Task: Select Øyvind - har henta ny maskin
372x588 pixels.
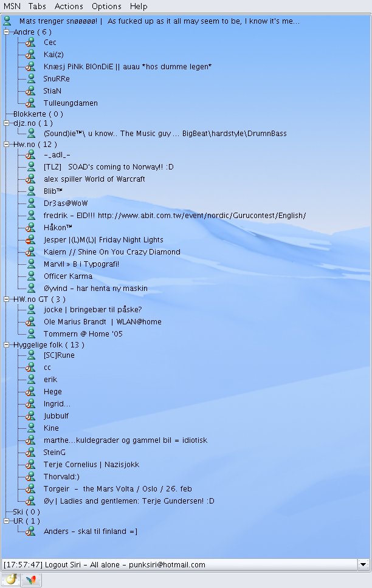Action: point(95,289)
